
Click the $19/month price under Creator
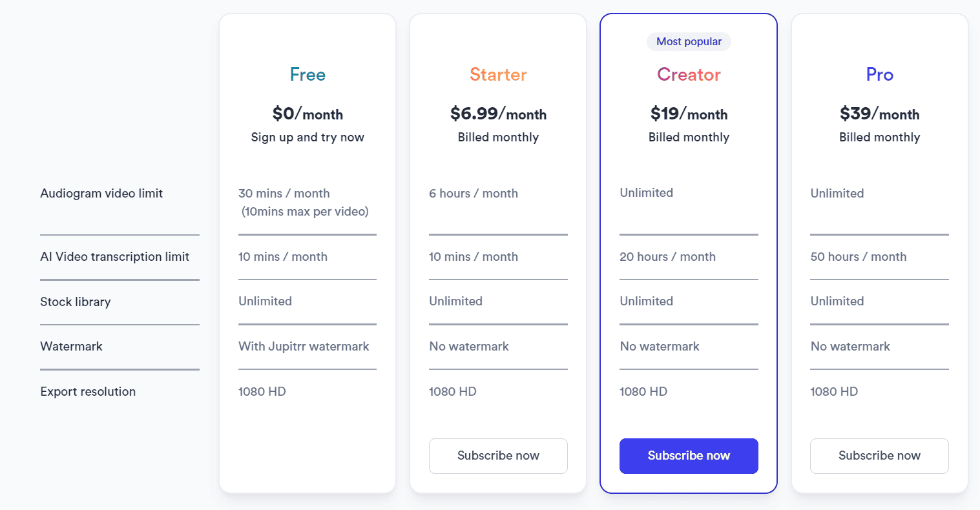tap(689, 114)
